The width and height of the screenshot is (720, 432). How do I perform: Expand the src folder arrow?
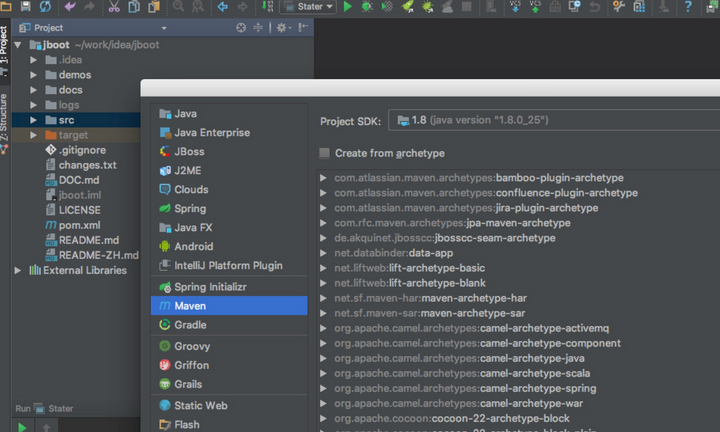[x=33, y=120]
